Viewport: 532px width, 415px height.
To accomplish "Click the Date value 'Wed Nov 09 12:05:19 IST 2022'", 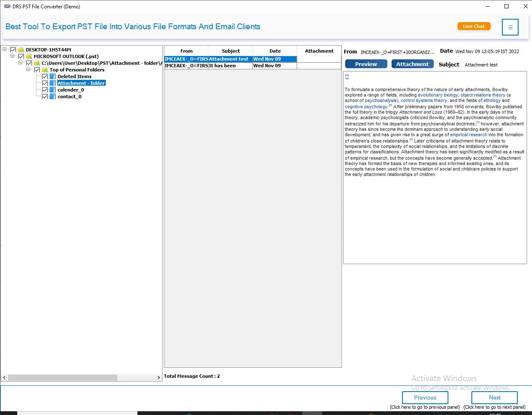I will (x=487, y=52).
